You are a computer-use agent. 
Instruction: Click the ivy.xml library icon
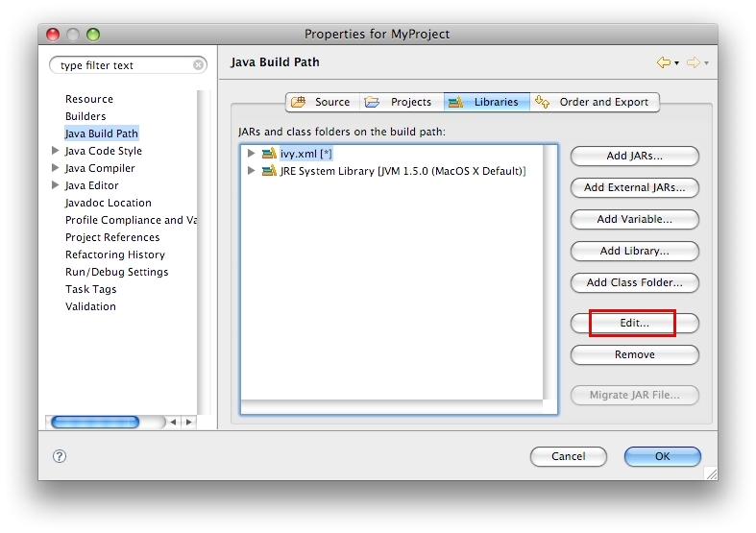coord(269,154)
